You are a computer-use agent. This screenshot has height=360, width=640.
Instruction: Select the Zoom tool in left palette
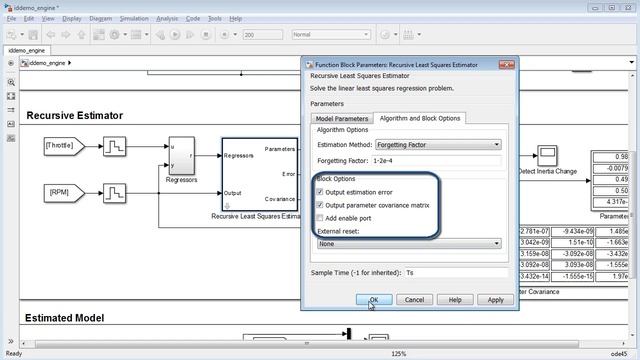pyautogui.click(x=11, y=82)
